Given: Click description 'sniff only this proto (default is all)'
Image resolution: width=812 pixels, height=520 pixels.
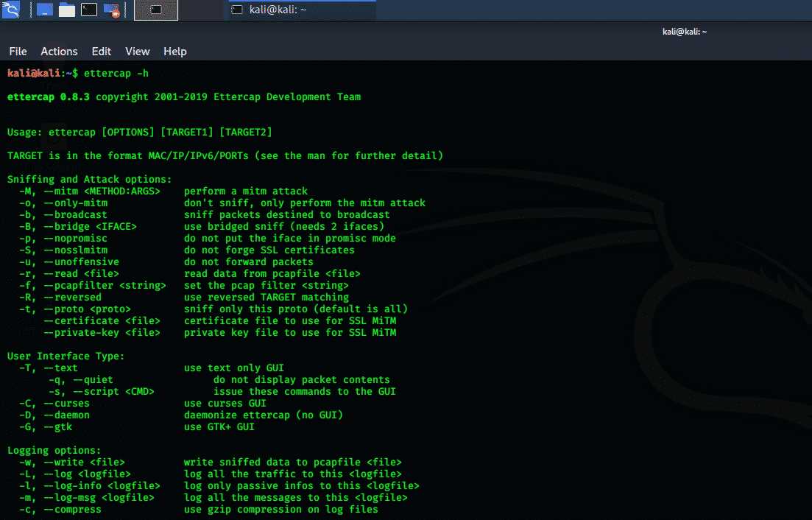Looking at the screenshot, I should 296,309.
